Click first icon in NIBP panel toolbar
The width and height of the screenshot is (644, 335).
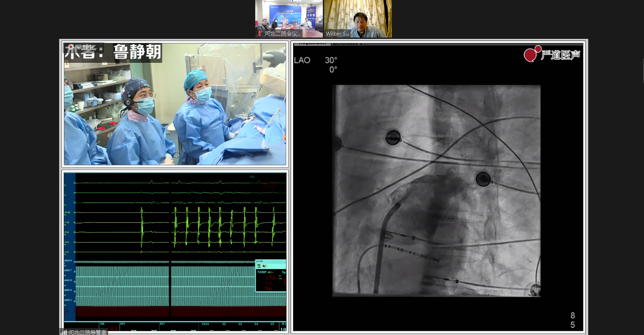259,266
